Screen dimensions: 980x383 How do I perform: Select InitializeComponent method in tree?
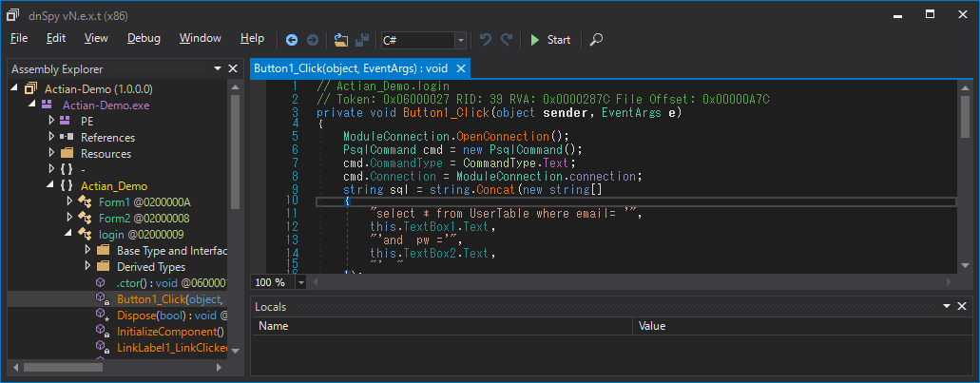[169, 332]
